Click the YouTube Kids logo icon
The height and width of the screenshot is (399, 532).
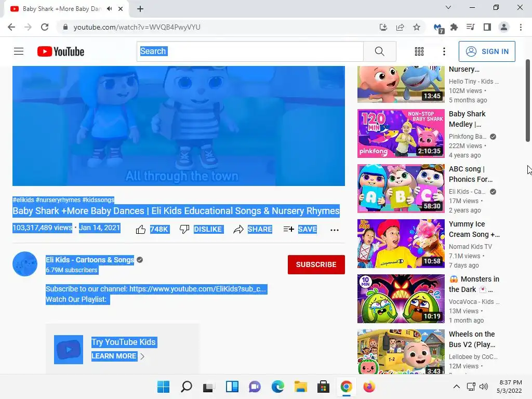click(x=69, y=350)
